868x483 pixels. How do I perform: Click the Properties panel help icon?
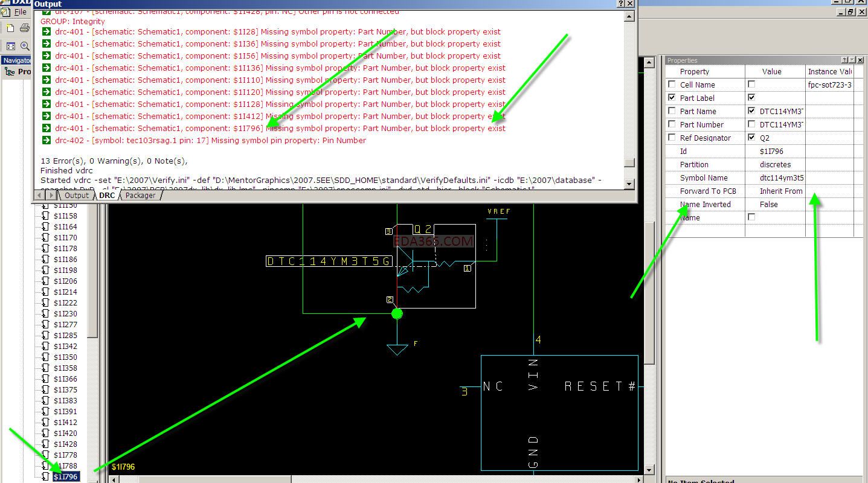click(844, 60)
